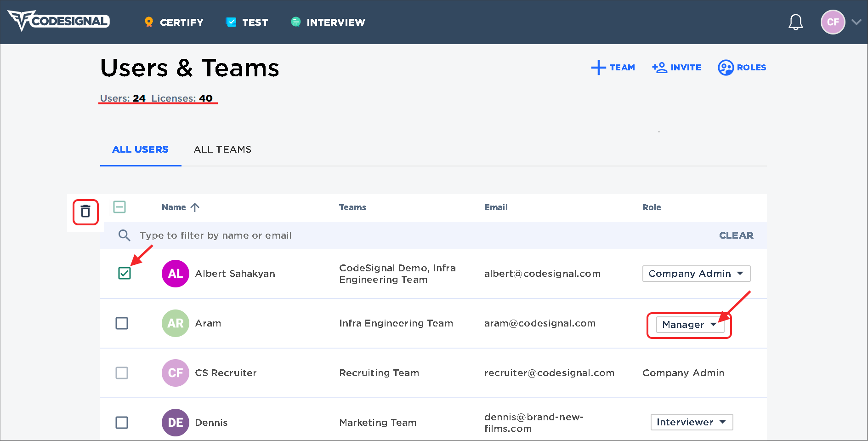Uncheck Albert Sahakyan's row checkbox
The width and height of the screenshot is (868, 441).
pyautogui.click(x=124, y=273)
